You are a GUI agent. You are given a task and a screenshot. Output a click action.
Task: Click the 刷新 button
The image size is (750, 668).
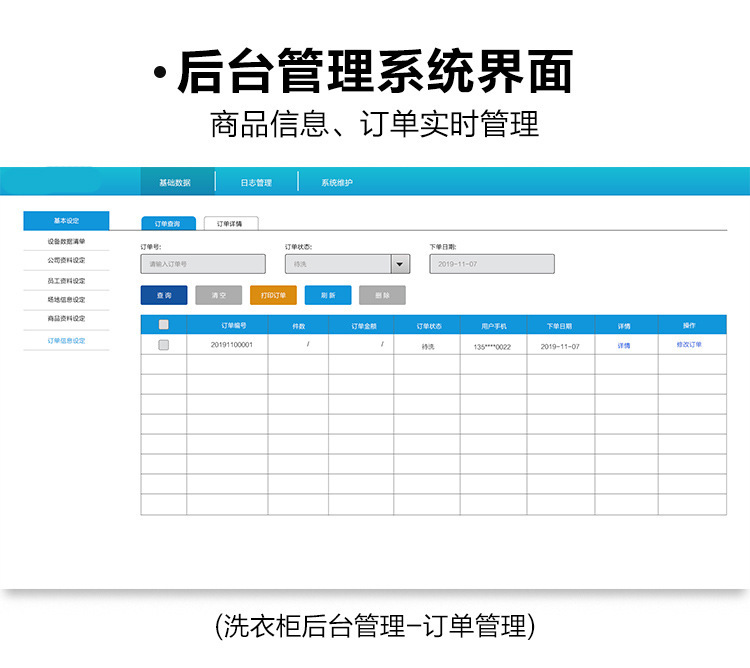click(327, 295)
